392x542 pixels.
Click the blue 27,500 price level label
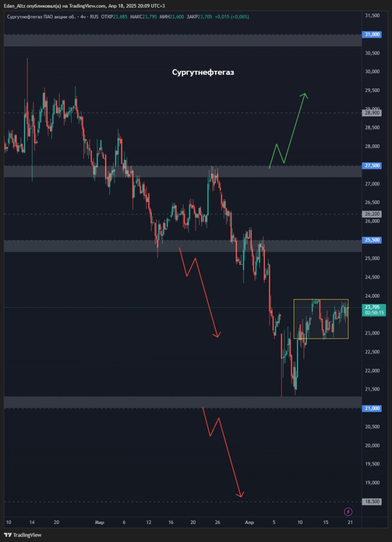pos(372,166)
